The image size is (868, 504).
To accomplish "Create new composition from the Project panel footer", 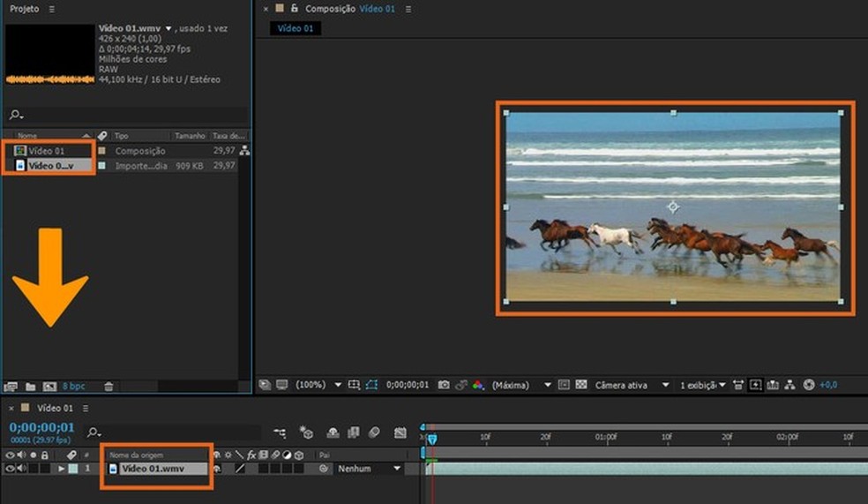I will click(x=49, y=387).
